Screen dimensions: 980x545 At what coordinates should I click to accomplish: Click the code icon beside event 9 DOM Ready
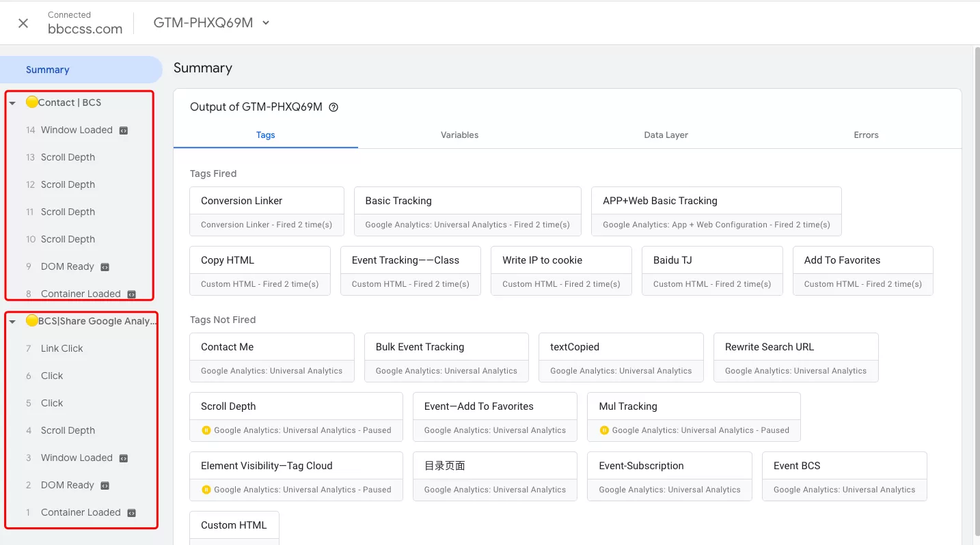[105, 267]
